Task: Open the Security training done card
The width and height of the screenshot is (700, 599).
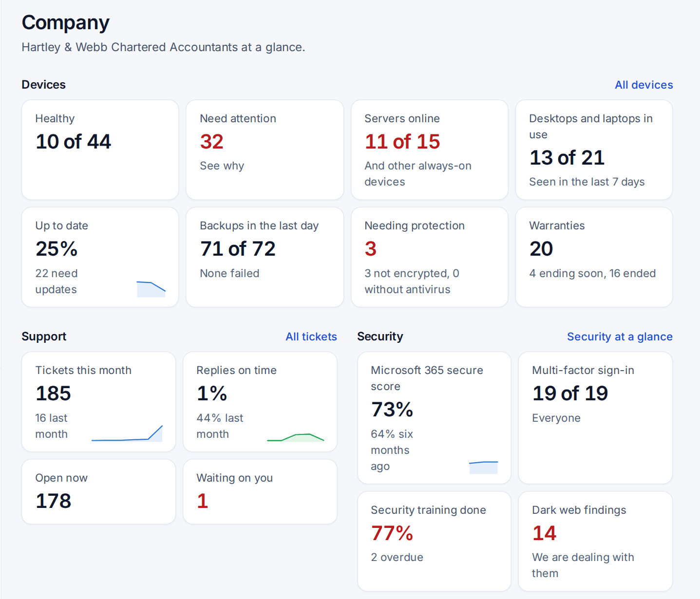Action: [434, 542]
